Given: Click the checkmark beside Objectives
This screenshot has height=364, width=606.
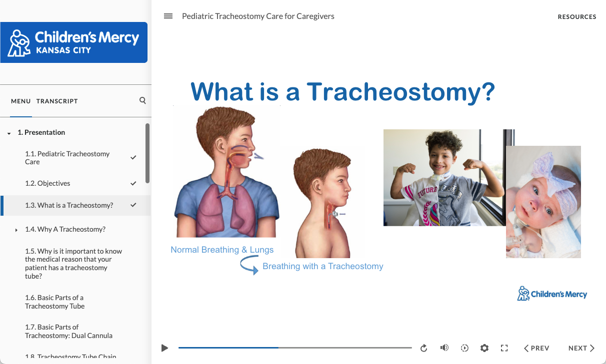Looking at the screenshot, I should tap(133, 183).
